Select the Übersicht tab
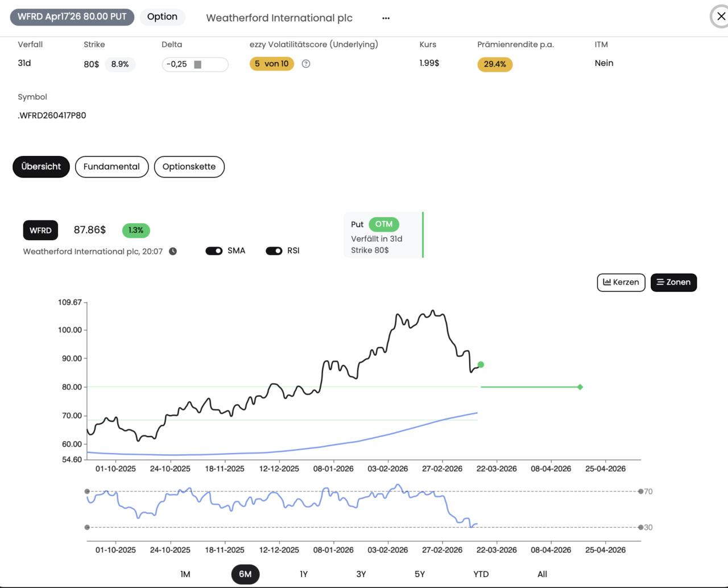 click(41, 167)
